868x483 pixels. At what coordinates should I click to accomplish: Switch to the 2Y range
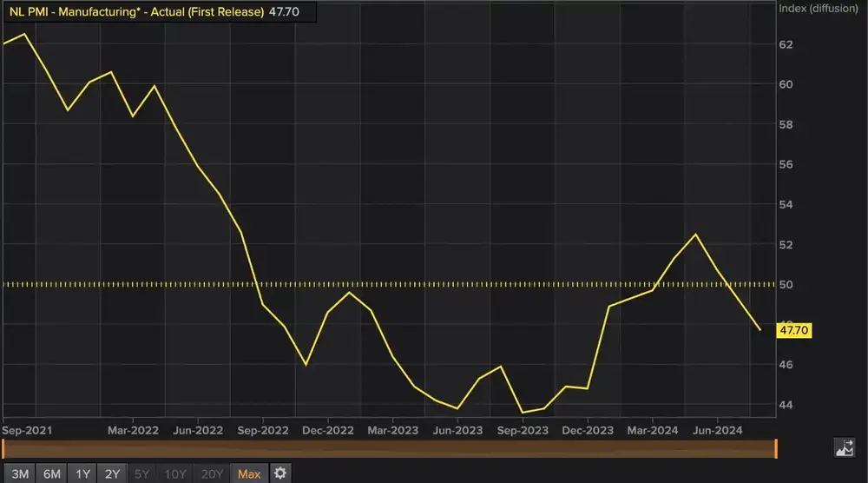coord(112,474)
